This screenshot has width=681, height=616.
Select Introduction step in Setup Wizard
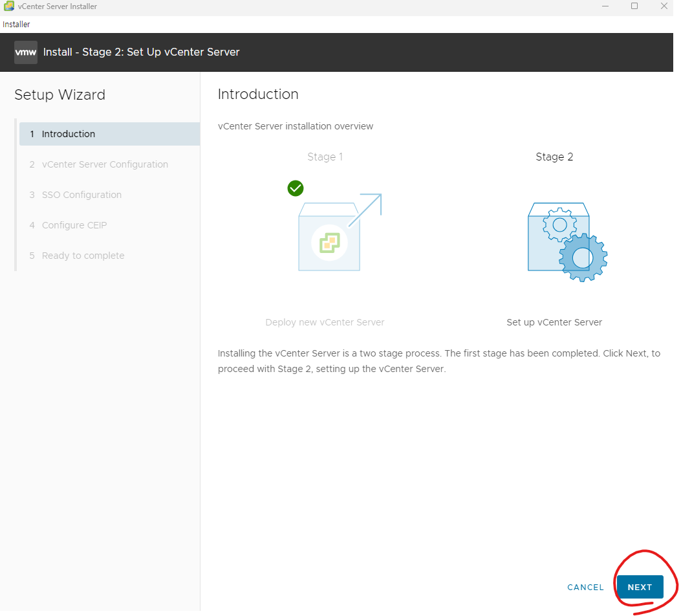[109, 134]
